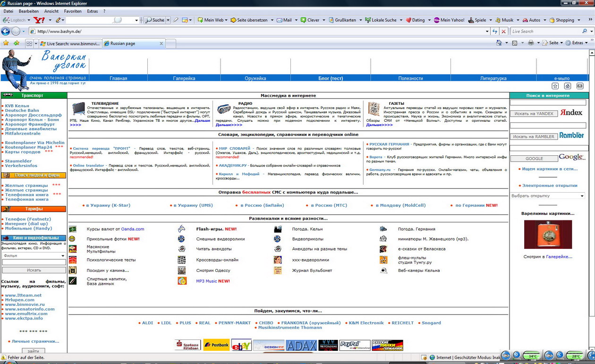Click the pencil highlighter icon beside Yahoo logo
The height and width of the screenshot is (364, 595).
click(x=58, y=20)
